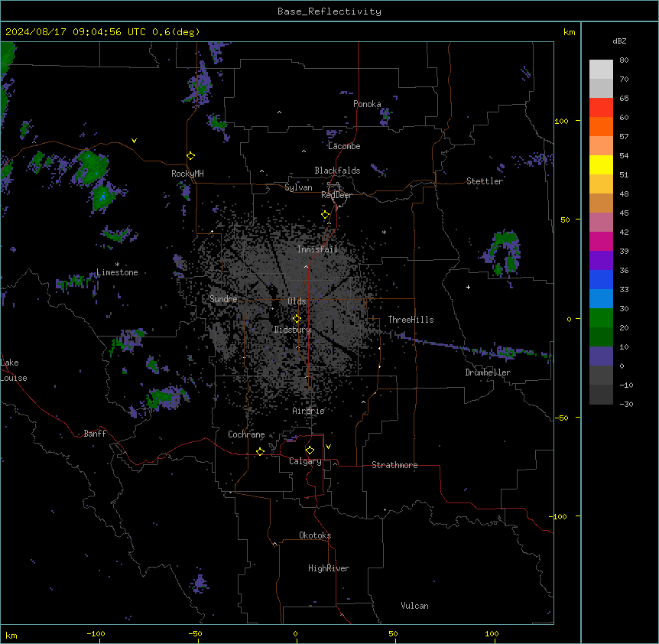Select the 36-39 dBZ purple swatch
The height and width of the screenshot is (644, 659).
point(601,261)
